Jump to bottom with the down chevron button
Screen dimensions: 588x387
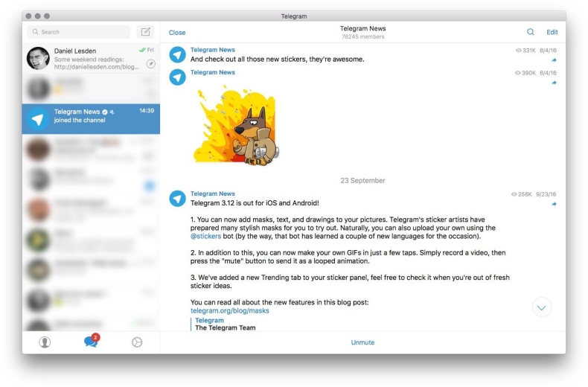(x=542, y=307)
